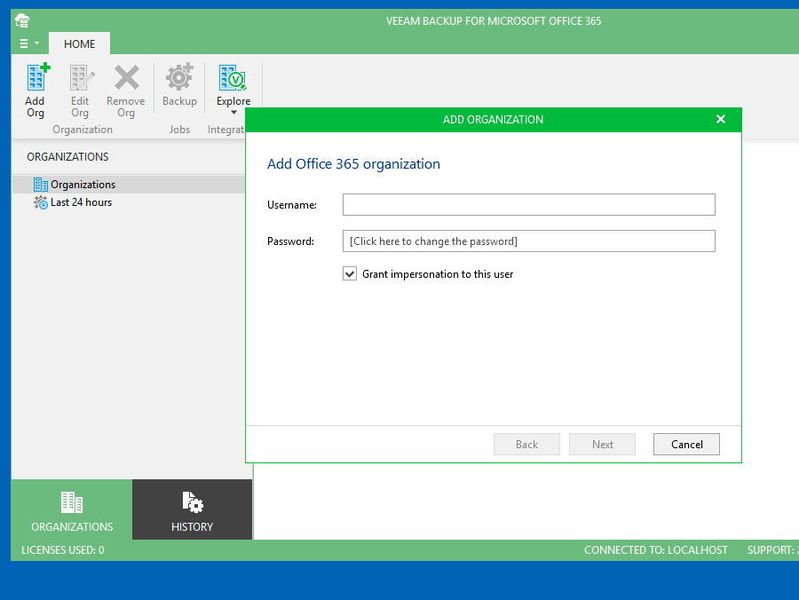The width and height of the screenshot is (799, 600).
Task: Close the Add Organization dialog
Action: tap(721, 119)
